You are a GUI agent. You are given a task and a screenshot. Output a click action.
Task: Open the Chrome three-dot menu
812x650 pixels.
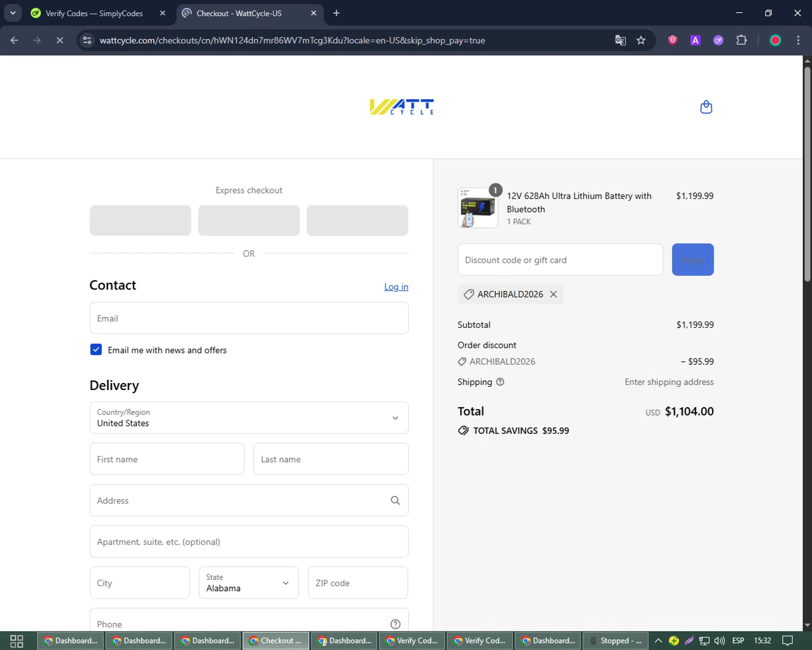point(798,40)
